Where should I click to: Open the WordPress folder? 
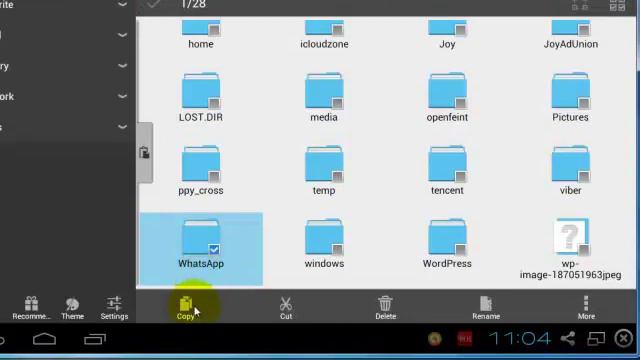coord(447,244)
